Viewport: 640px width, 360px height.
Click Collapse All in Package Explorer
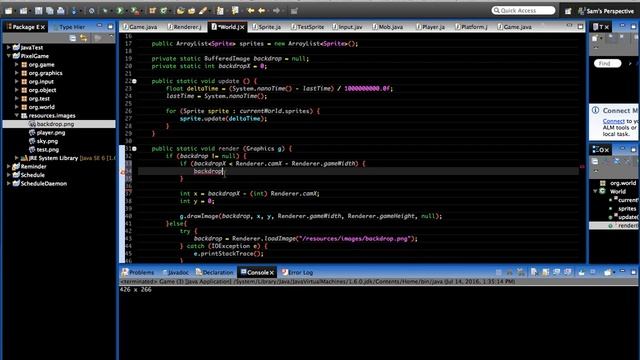click(73, 38)
